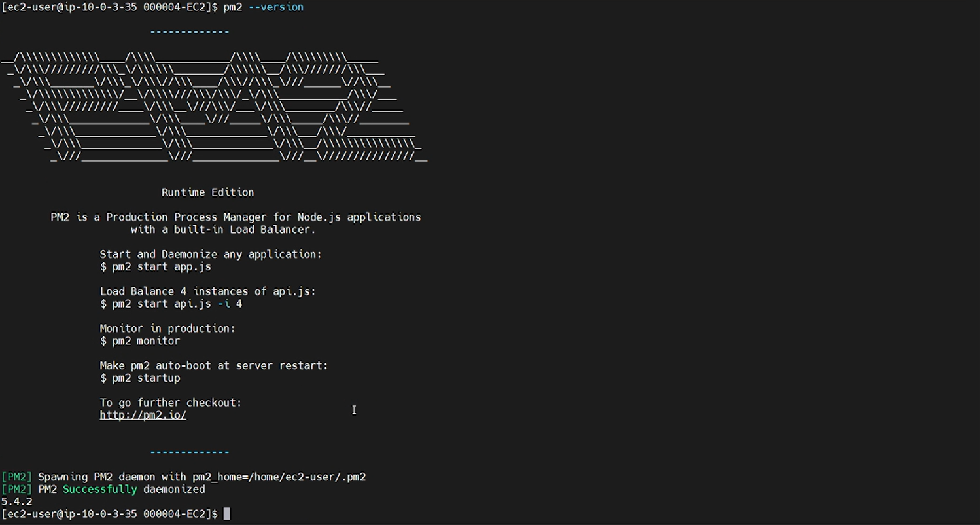
Task: Click the '$ pm2 start app.js' line
Action: [156, 266]
